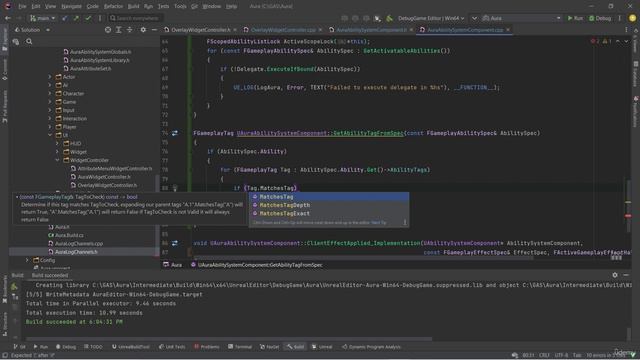Choose MatchesTagDepth from the completion list

(x=329, y=205)
